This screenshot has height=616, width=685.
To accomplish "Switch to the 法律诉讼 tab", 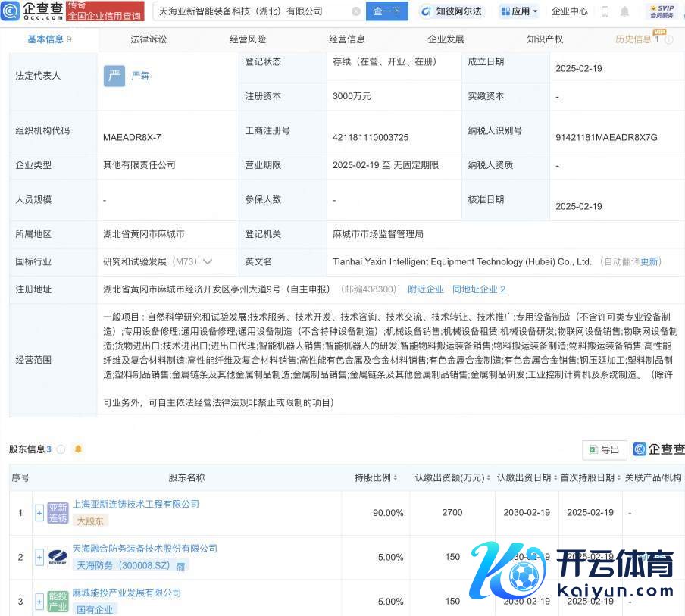I will pos(149,39).
